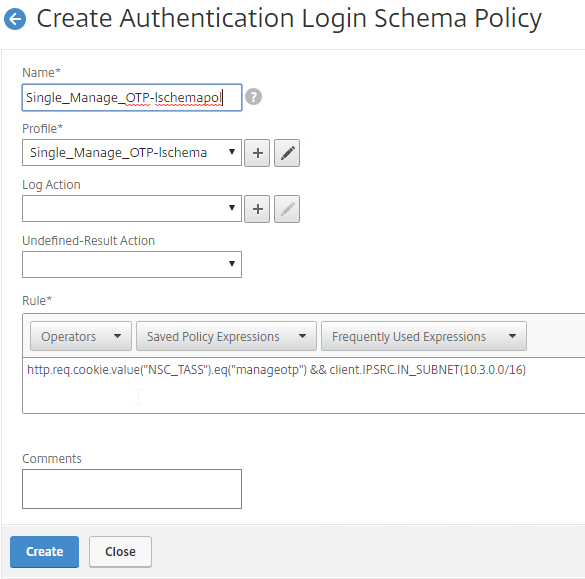Viewport: 585px width, 579px height.
Task: Open Saved Policy Expressions menu
Action: [x=226, y=336]
